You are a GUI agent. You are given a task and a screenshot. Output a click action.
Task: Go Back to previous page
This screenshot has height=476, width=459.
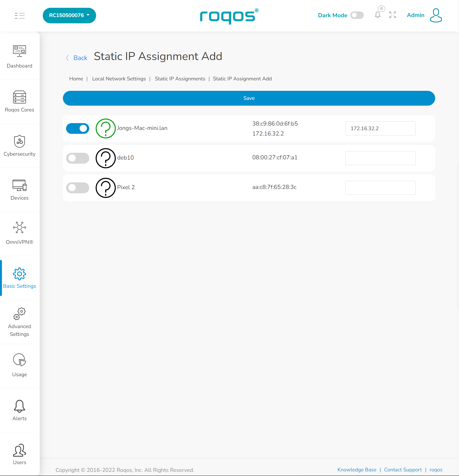point(80,58)
